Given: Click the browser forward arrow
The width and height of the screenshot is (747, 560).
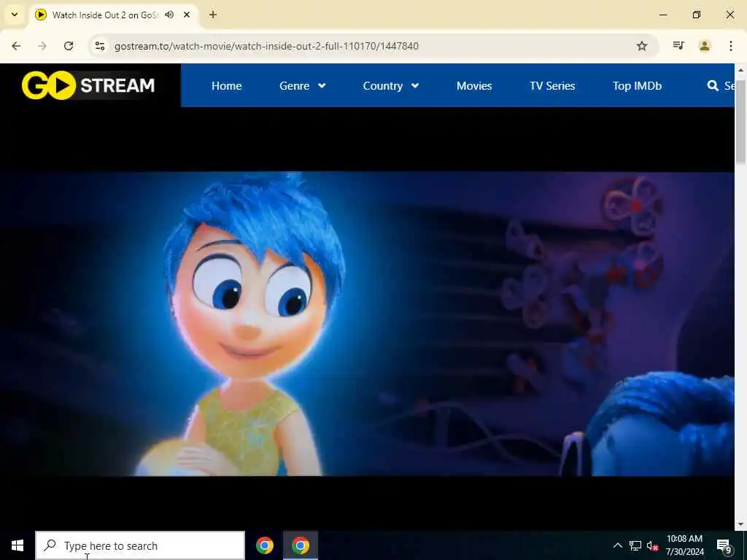Looking at the screenshot, I should coord(42,46).
